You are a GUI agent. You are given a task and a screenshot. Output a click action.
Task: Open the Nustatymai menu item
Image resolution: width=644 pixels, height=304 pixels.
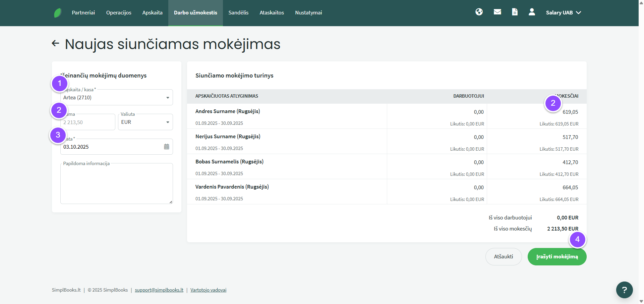coord(308,13)
